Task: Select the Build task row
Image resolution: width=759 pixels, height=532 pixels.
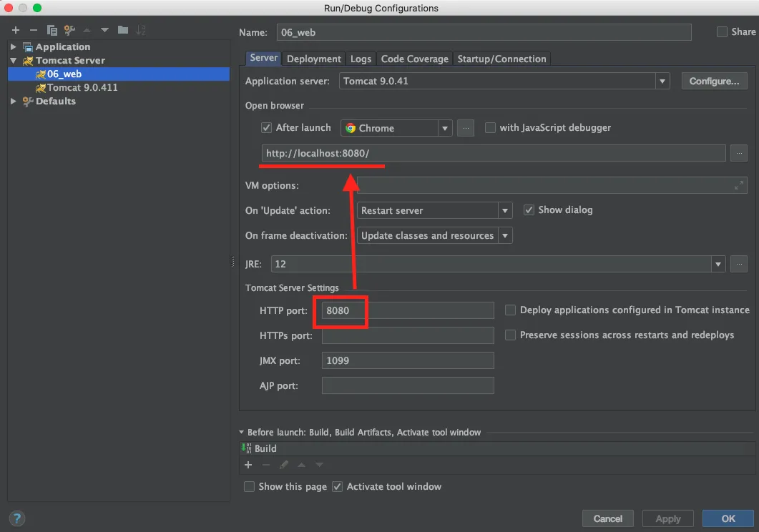Action: point(497,448)
